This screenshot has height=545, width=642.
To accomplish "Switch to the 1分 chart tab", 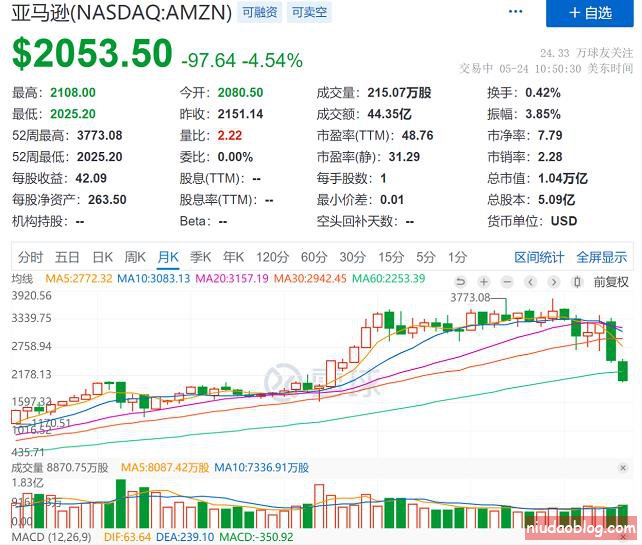I will coord(457,257).
